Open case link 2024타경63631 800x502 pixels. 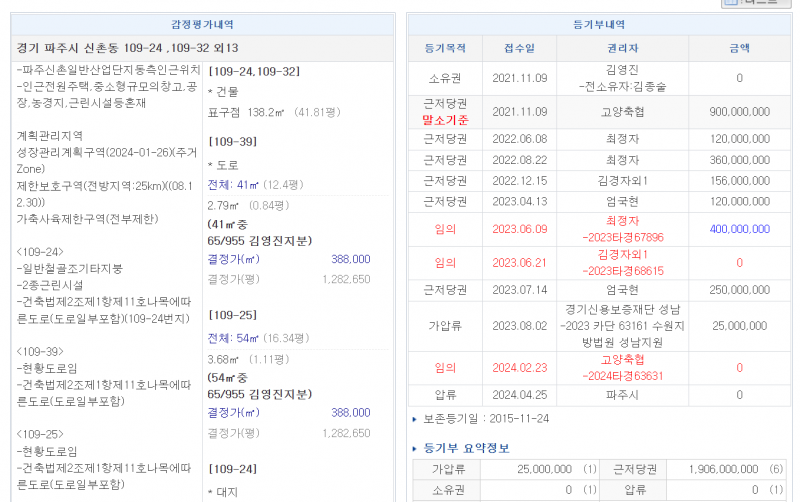tap(624, 376)
